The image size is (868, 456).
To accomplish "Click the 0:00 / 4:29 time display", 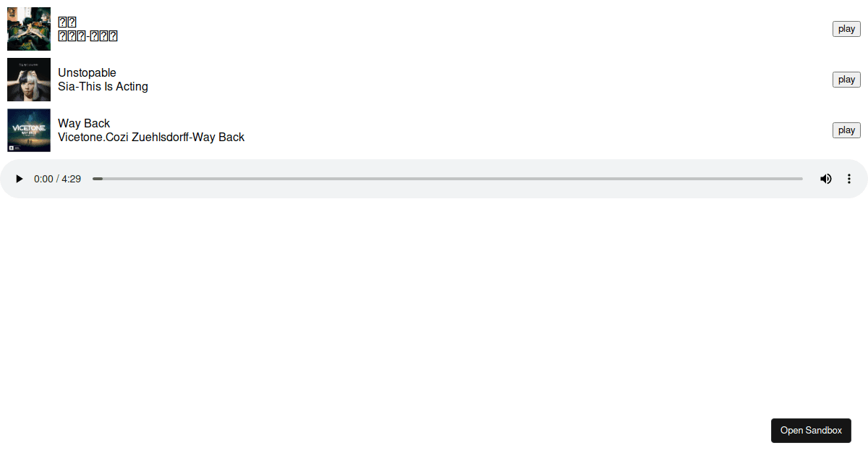I will pos(57,179).
